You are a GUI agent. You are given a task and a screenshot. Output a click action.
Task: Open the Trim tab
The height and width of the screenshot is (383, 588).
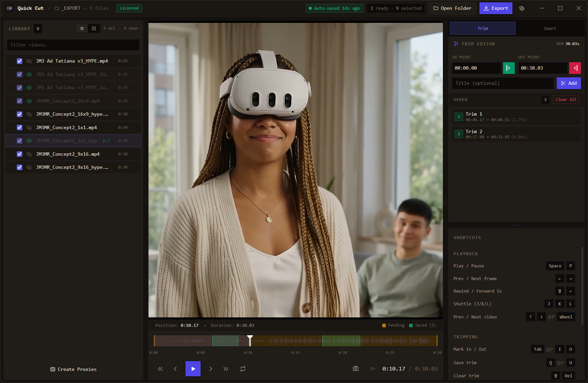[x=482, y=28]
